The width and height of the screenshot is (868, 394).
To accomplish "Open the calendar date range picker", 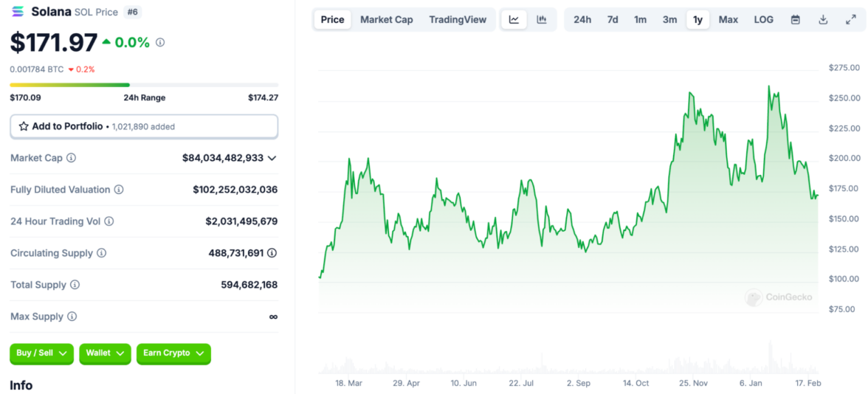I will pos(796,20).
